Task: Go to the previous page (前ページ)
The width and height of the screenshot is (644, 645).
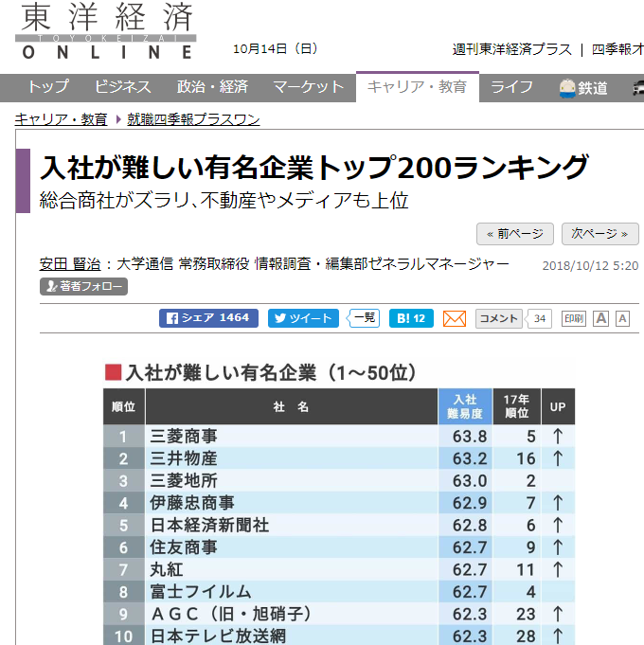Action: (x=514, y=234)
